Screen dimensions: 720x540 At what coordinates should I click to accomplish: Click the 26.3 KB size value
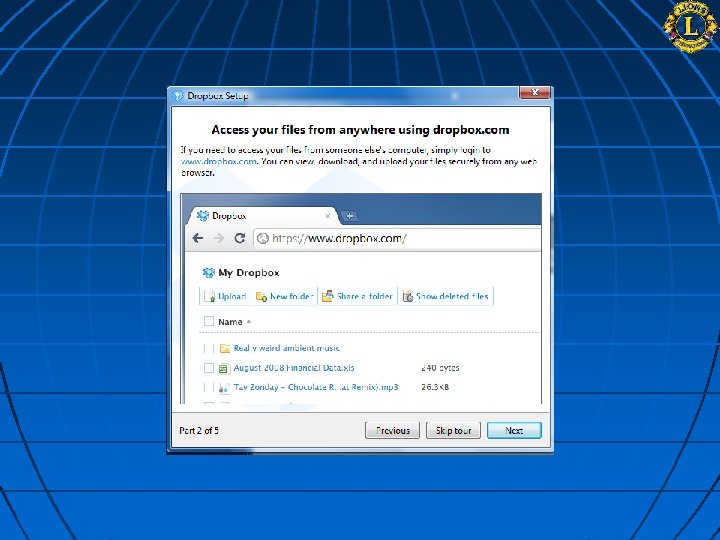[435, 387]
